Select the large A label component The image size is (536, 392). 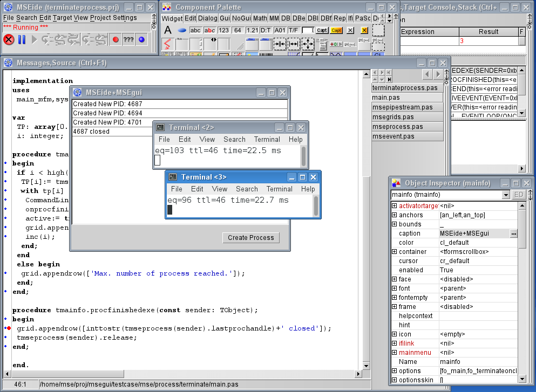click(168, 30)
